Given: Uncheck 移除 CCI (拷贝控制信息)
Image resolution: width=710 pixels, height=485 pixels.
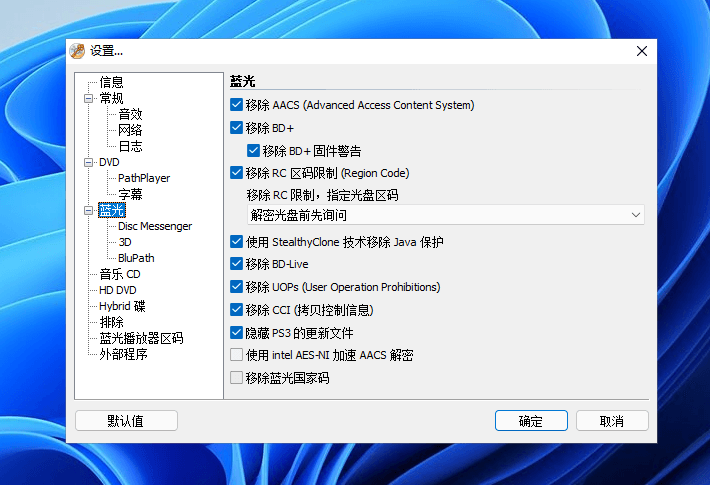Looking at the screenshot, I should point(236,310).
